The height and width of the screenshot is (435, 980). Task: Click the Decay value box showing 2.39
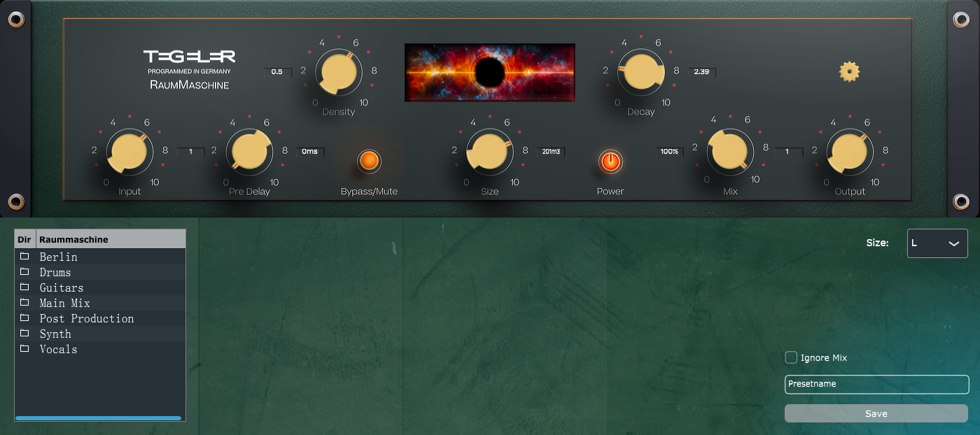[x=702, y=71]
